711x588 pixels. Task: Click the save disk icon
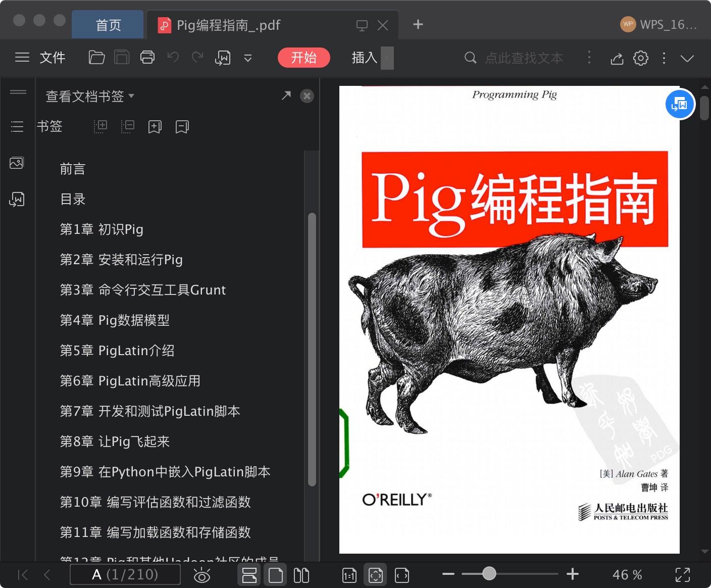122,58
